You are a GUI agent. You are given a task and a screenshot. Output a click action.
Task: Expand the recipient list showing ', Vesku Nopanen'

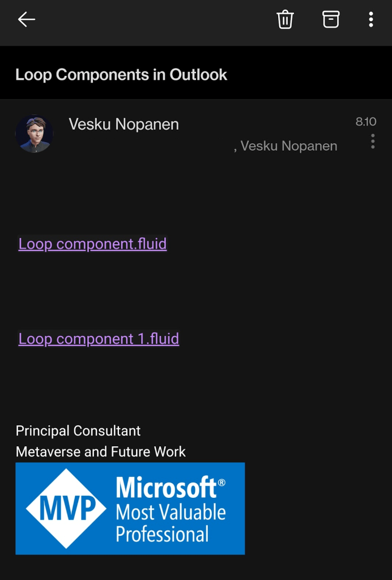tap(285, 146)
